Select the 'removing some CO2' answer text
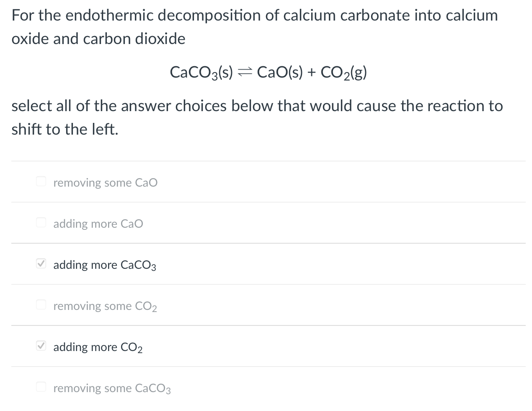532x411 pixels. click(x=105, y=306)
